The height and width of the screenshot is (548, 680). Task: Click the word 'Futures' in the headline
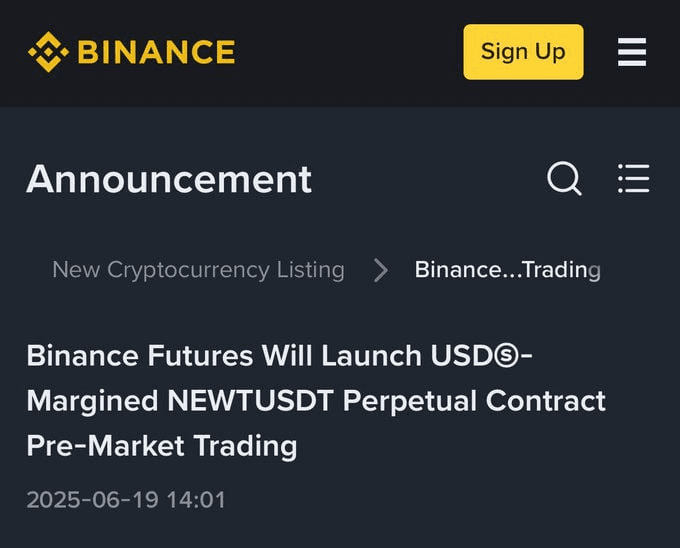[x=200, y=356]
